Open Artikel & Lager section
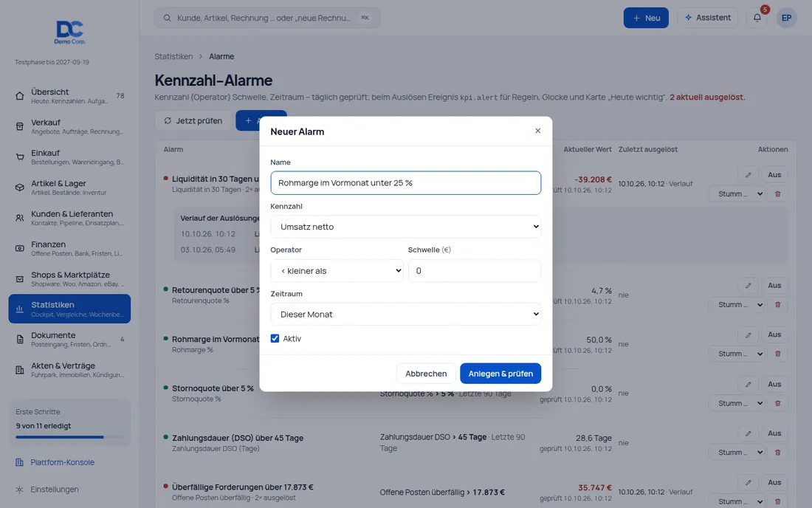Viewport: 812px width, 508px height. 69,188
